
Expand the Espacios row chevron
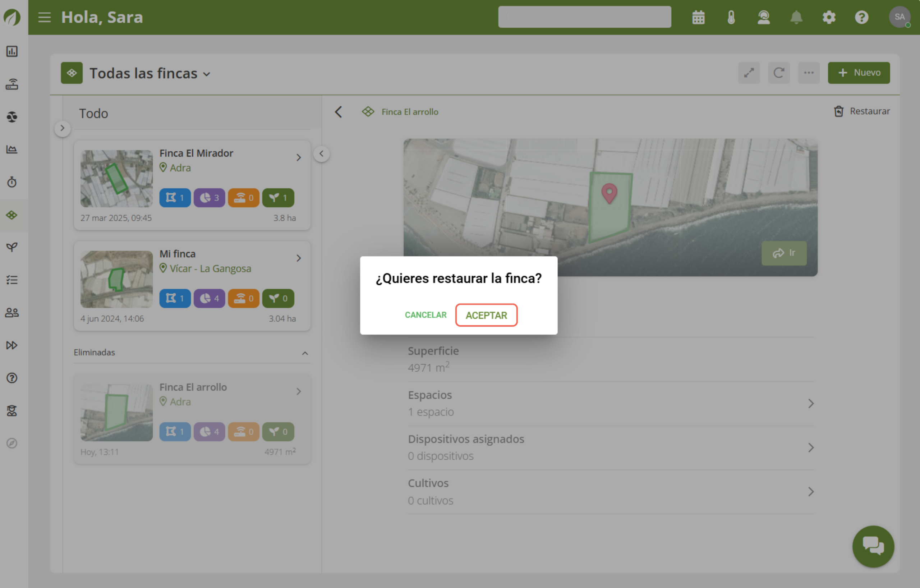coord(811,404)
